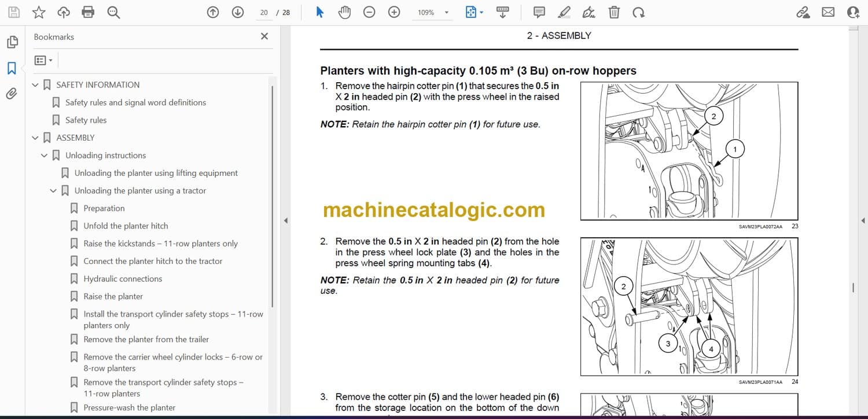Toggle the Bookmarks panel in the sidebar
The image size is (868, 419).
coord(12,68)
